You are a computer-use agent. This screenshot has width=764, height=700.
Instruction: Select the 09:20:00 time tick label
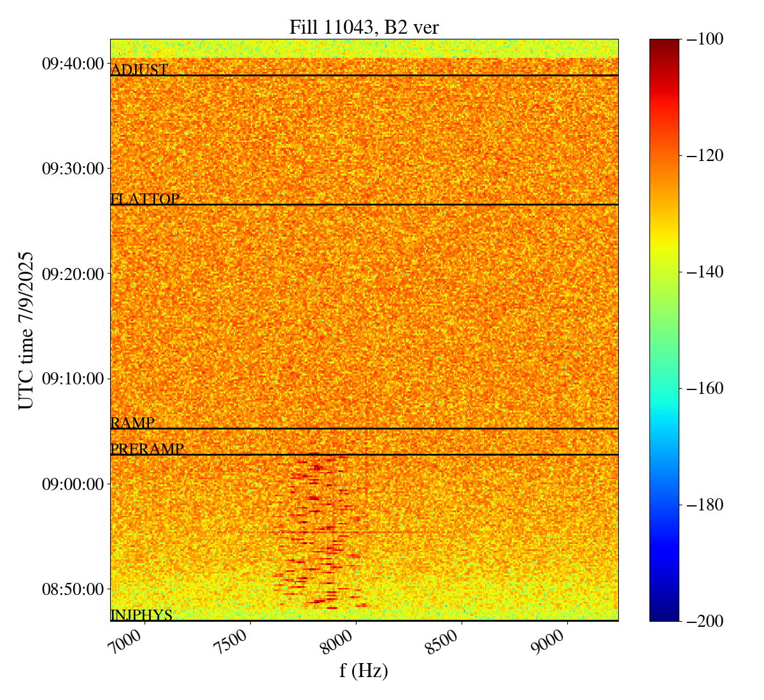point(73,274)
